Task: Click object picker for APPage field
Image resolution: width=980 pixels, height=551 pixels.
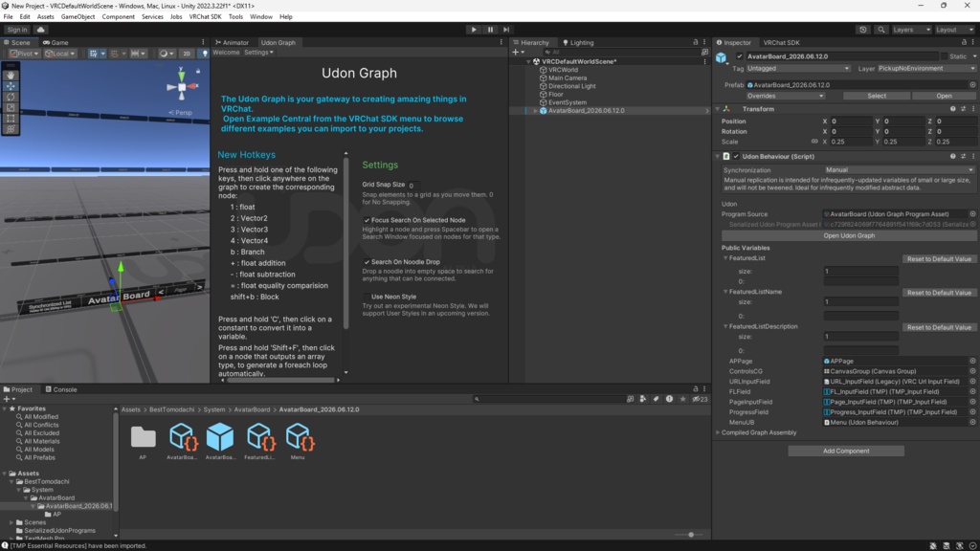Action: 972,361
